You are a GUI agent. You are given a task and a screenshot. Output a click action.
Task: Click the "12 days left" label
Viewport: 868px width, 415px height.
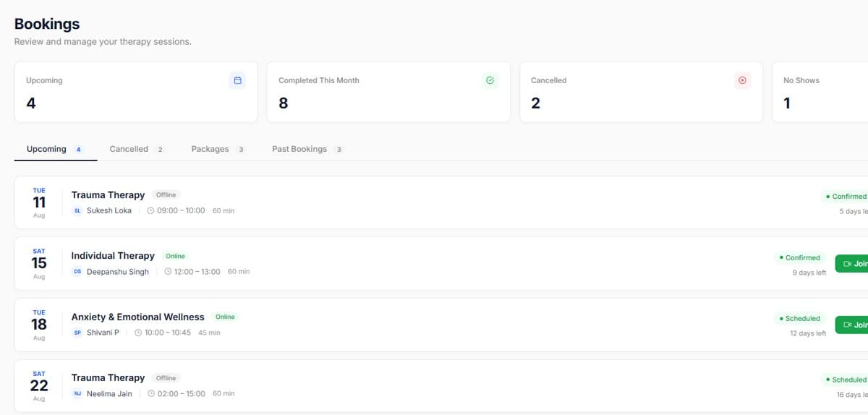(808, 333)
